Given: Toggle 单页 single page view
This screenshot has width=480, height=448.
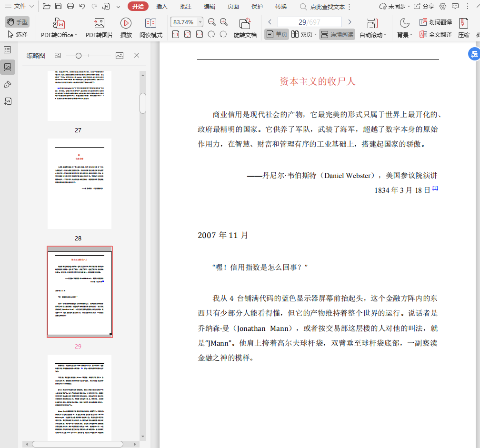Looking at the screenshot, I should pos(277,34).
